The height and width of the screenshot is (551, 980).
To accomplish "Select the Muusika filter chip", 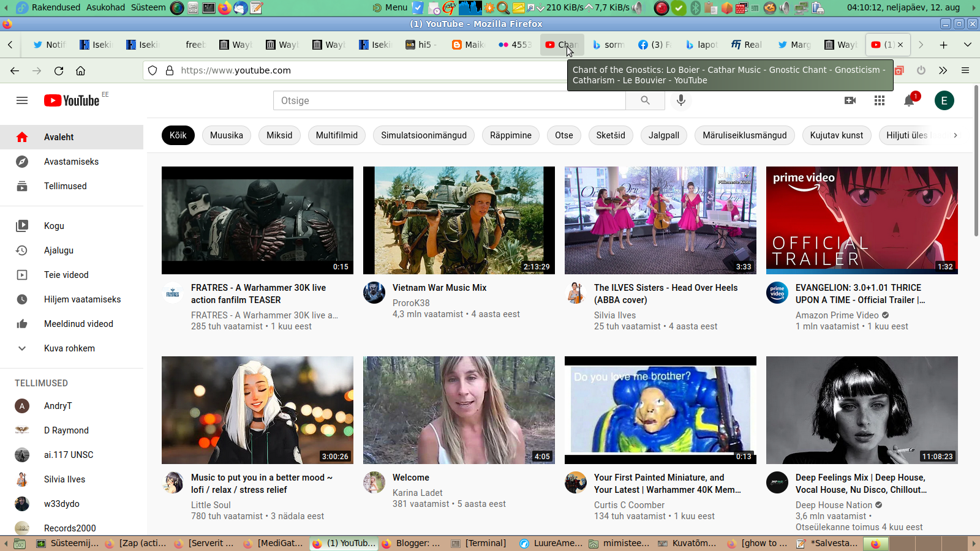I will click(226, 135).
